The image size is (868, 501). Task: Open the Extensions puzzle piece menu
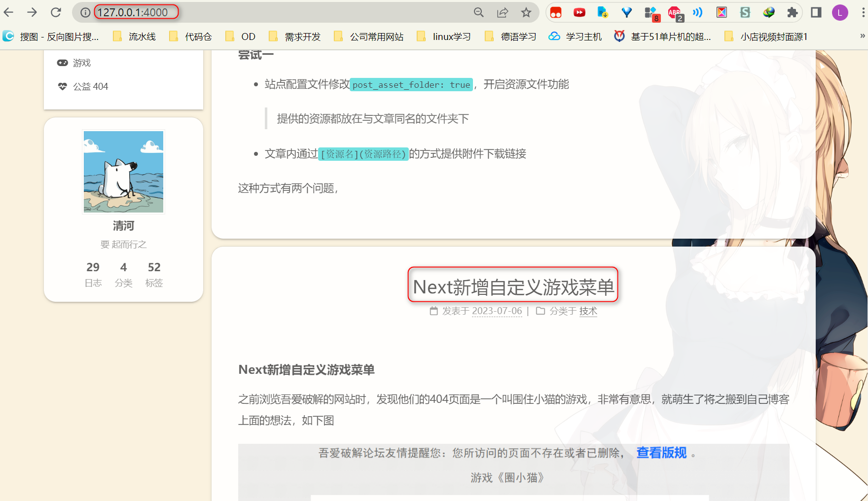coord(793,12)
